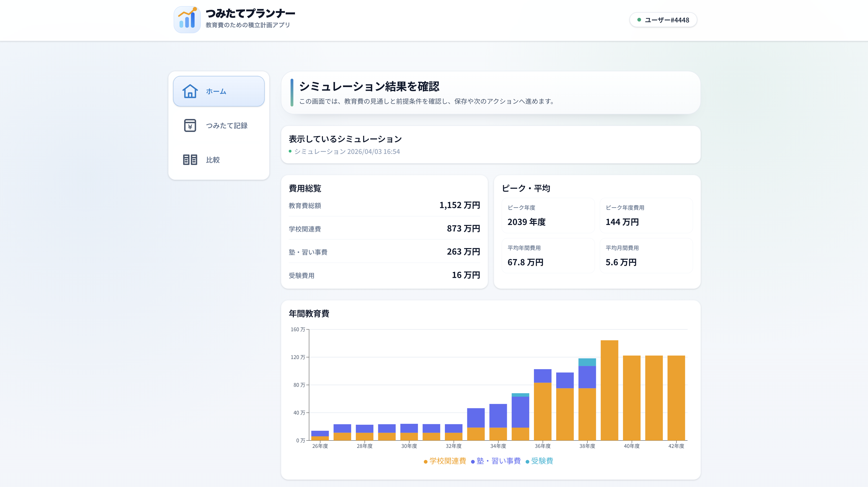Click the orange legend dot for 学校関連費
Viewport: 868px width, 487px height.
pyautogui.click(x=426, y=461)
